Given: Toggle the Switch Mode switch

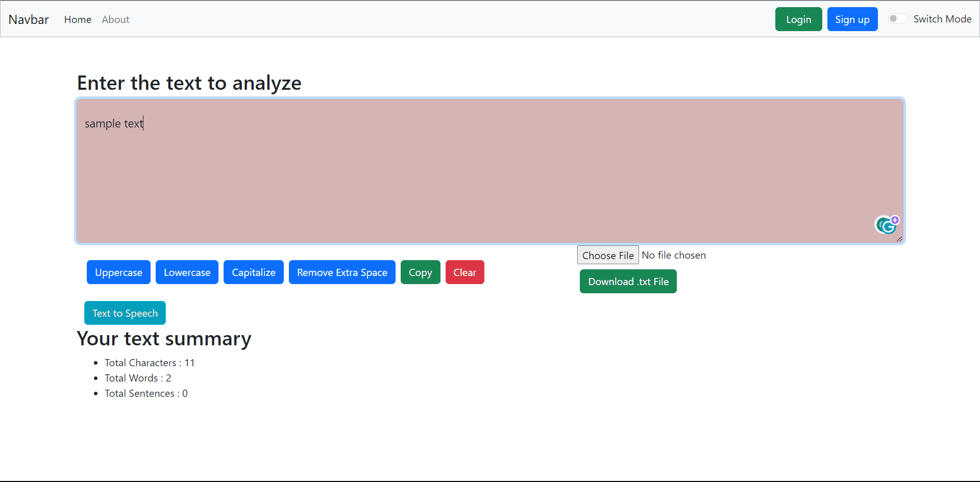Looking at the screenshot, I should [898, 19].
